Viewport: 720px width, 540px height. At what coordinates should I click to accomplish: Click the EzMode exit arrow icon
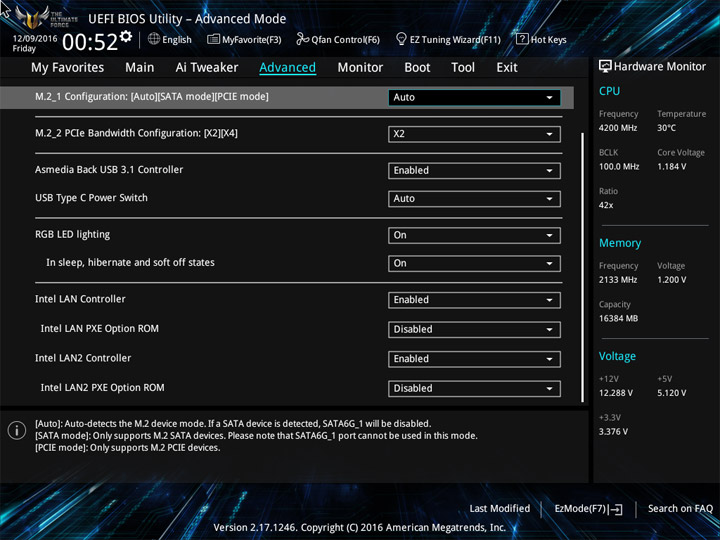coord(616,509)
